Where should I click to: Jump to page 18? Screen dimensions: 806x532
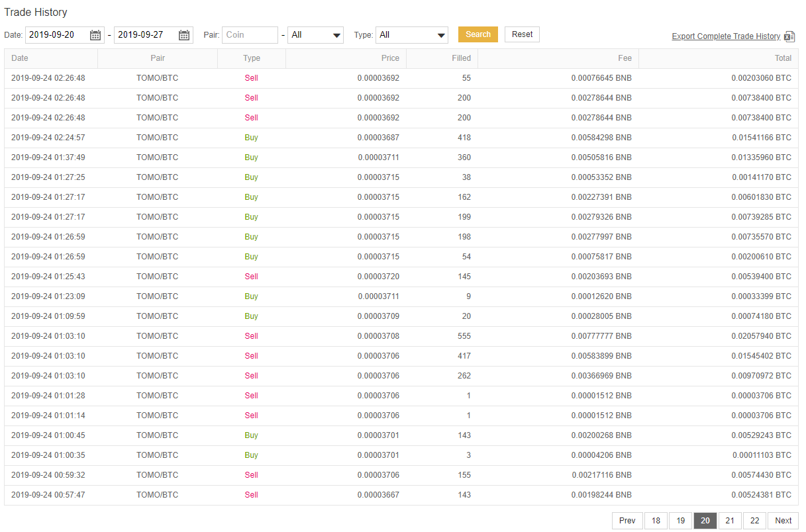656,521
